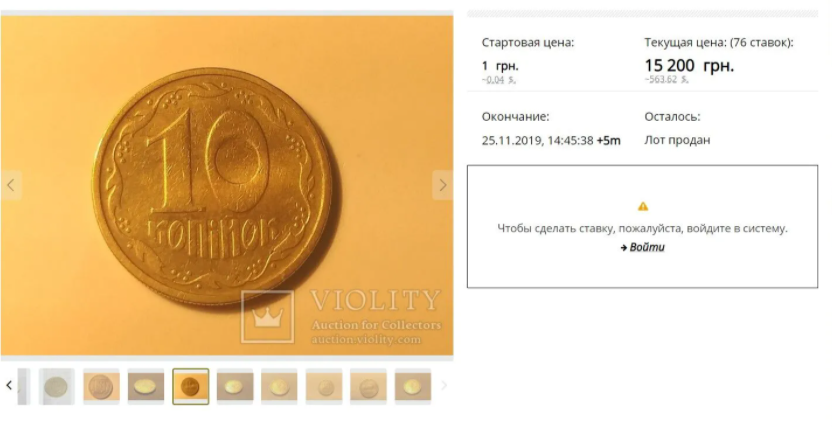The width and height of the screenshot is (832, 432).
Task: Click the yellow warning triangle icon
Action: (x=643, y=206)
